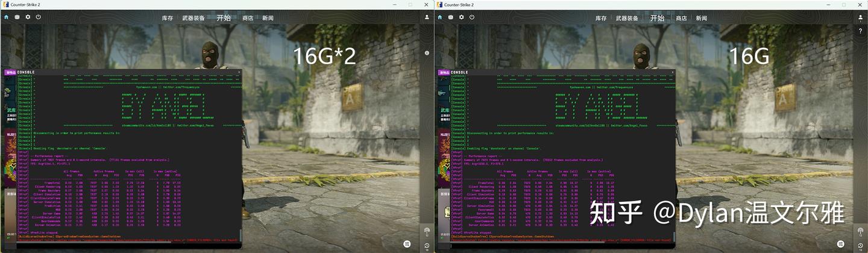This screenshot has height=253, width=868.
Task: Select 开始 tab in the left window
Action: coord(224,17)
